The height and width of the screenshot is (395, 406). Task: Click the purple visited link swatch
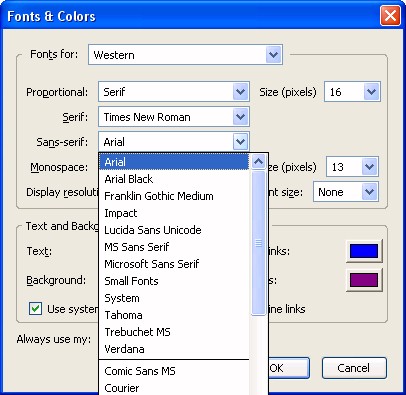pyautogui.click(x=364, y=280)
